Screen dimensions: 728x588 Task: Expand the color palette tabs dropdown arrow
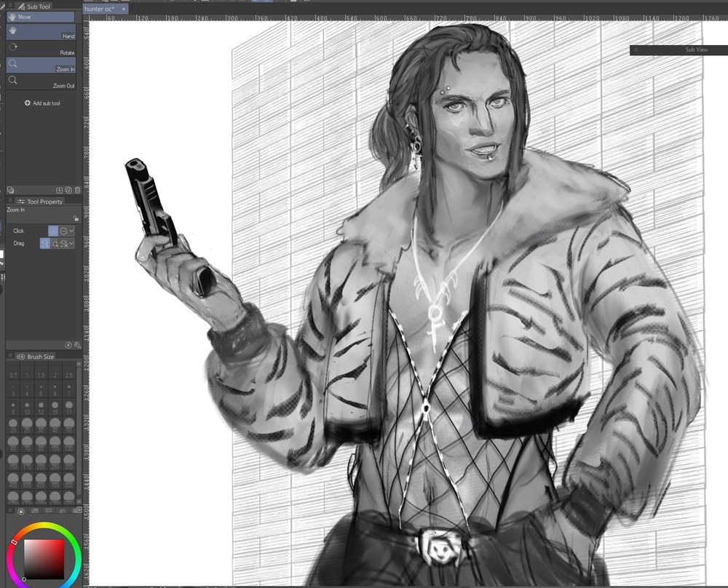(79, 510)
